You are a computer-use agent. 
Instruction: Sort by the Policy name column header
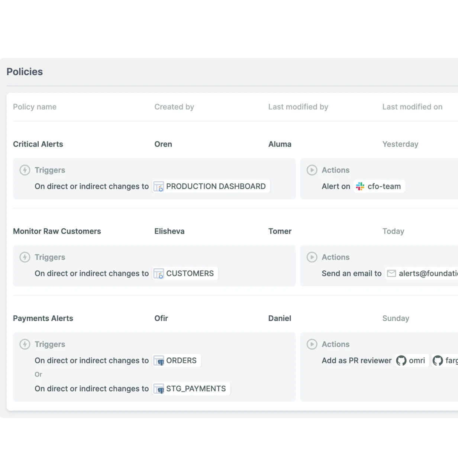tap(35, 107)
